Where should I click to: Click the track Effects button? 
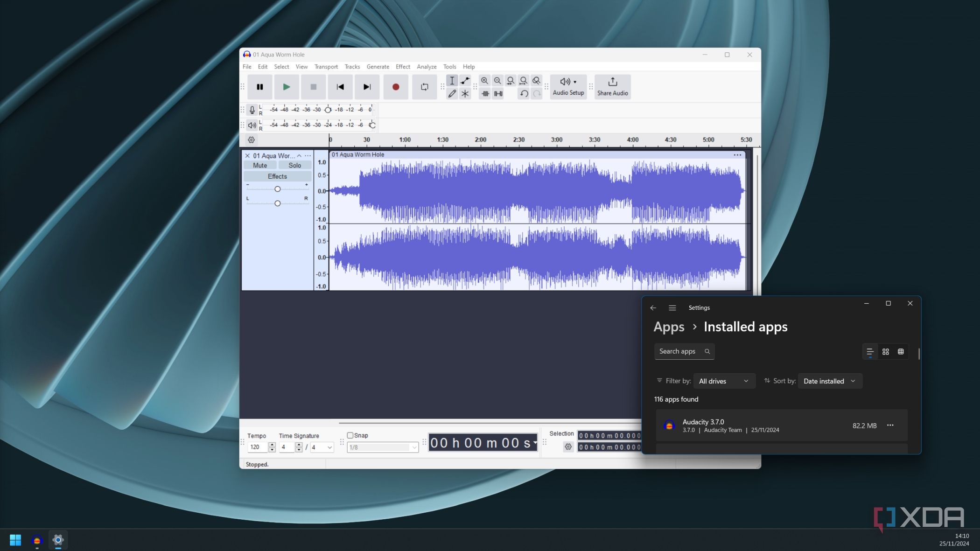[277, 176]
